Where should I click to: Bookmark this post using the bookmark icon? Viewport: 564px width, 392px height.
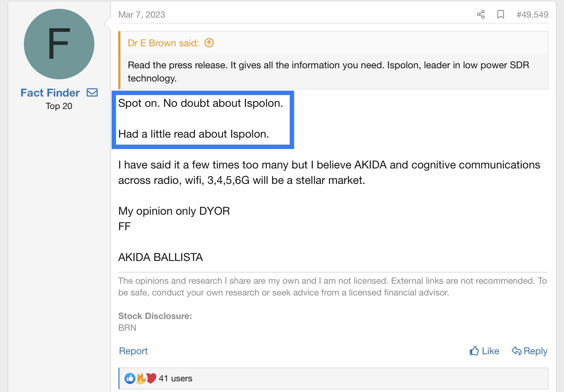coord(500,15)
